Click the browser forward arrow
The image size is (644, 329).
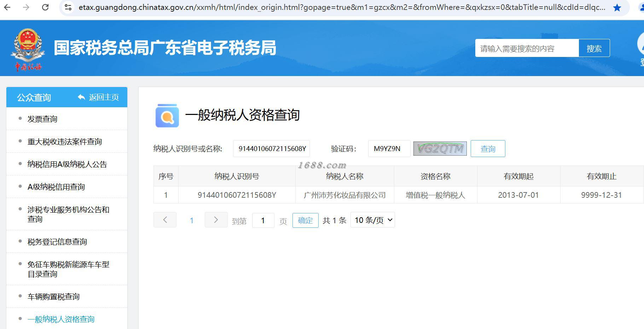26,7
